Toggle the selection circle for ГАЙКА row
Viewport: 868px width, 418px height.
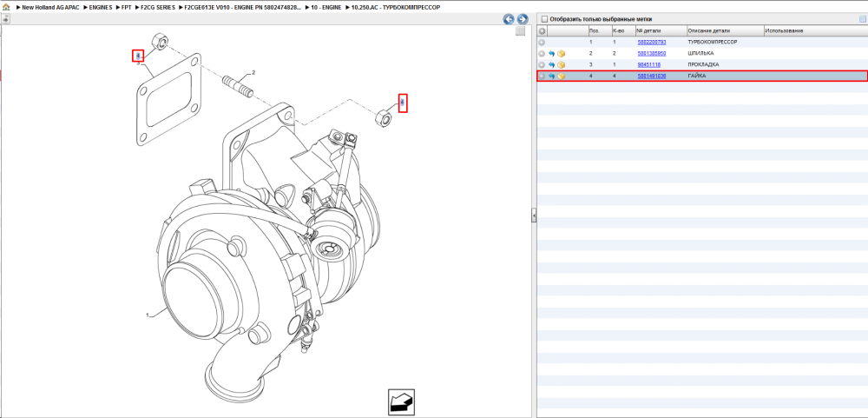pos(542,76)
